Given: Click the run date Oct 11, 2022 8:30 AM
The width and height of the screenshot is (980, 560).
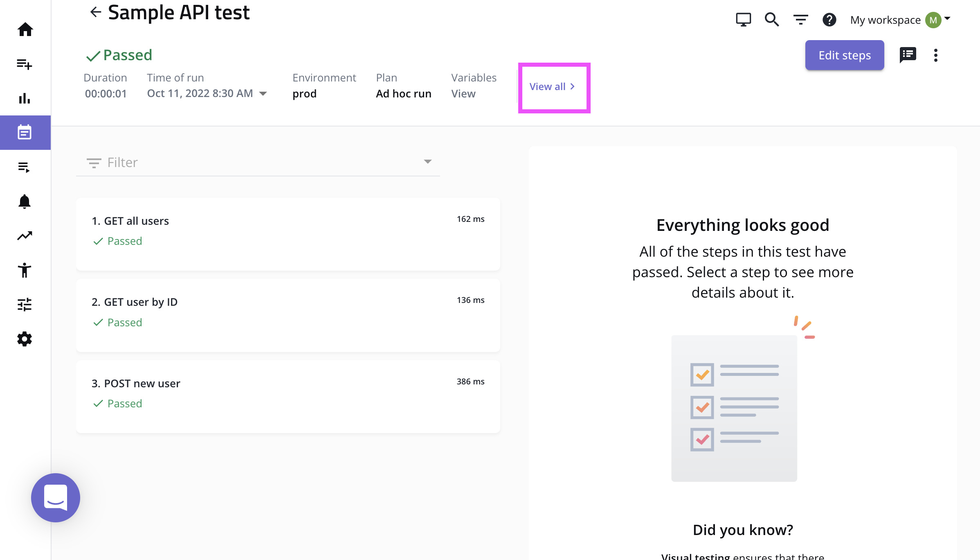Looking at the screenshot, I should (x=200, y=93).
